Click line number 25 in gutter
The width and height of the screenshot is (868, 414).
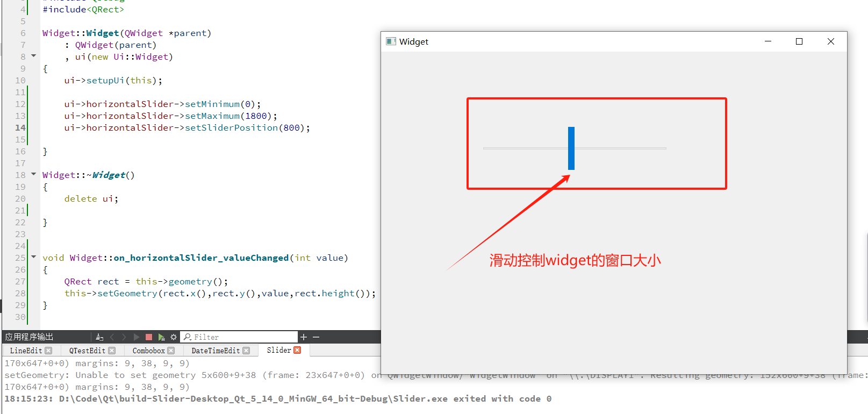pyautogui.click(x=20, y=258)
